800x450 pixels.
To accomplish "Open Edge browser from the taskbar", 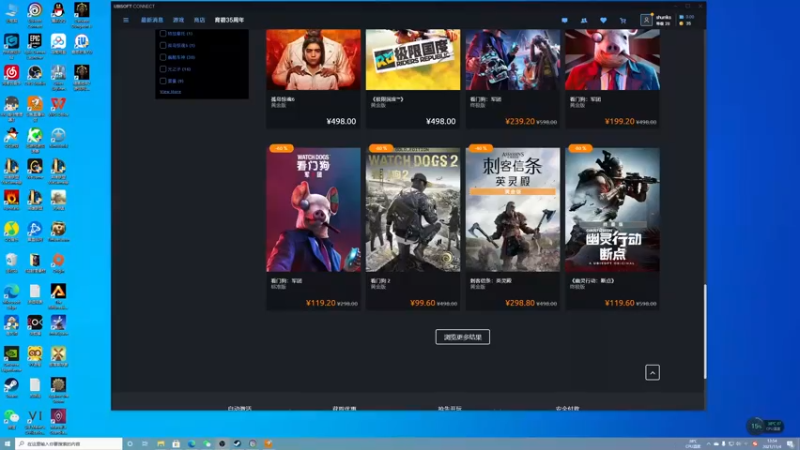I will 191,444.
